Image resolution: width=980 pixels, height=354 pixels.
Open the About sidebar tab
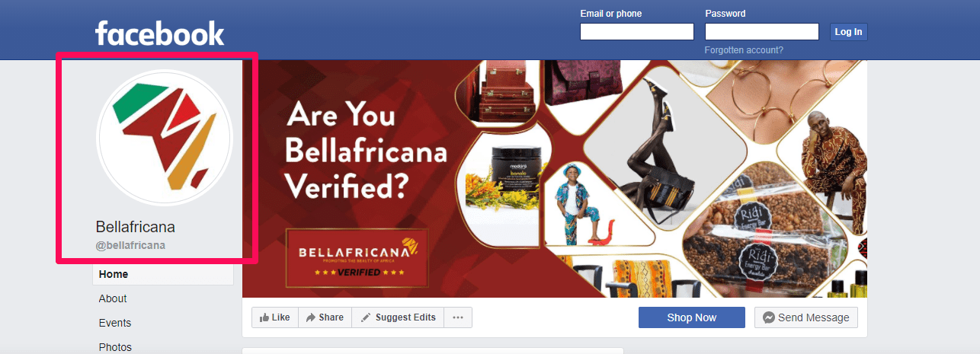113,298
